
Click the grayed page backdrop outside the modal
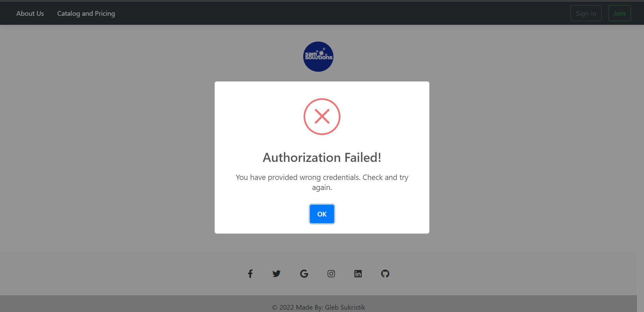[x=101, y=134]
